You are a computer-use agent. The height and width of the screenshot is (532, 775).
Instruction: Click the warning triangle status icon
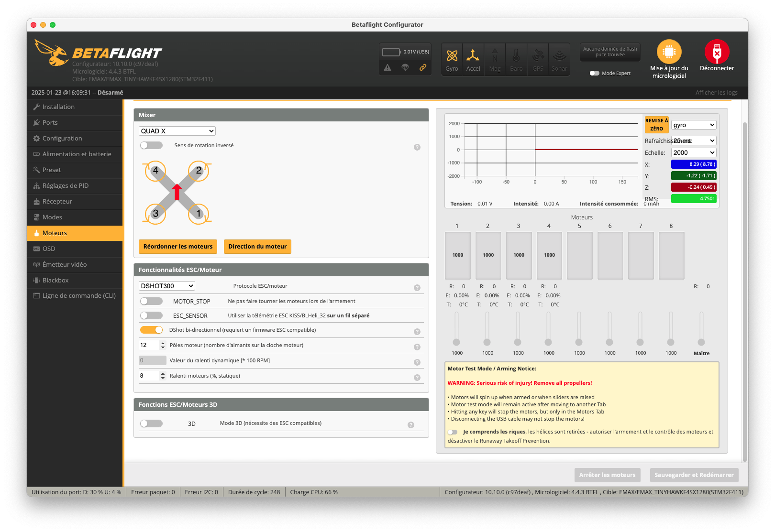[x=387, y=67]
